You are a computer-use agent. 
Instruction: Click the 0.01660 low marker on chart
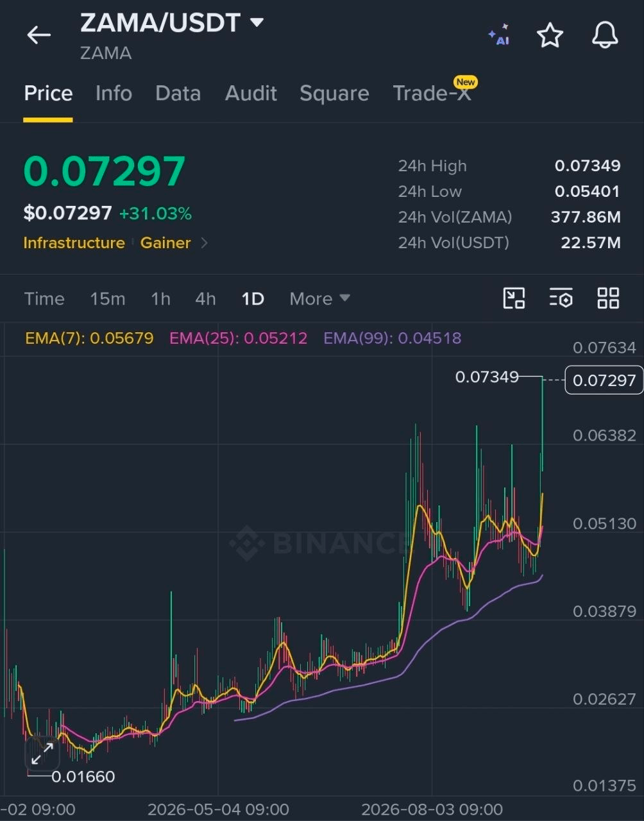(x=83, y=777)
